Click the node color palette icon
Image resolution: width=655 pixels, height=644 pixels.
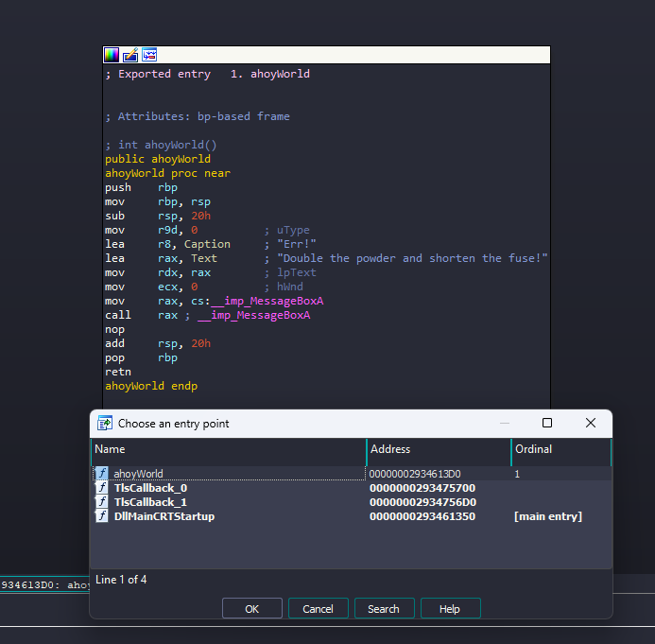click(112, 55)
